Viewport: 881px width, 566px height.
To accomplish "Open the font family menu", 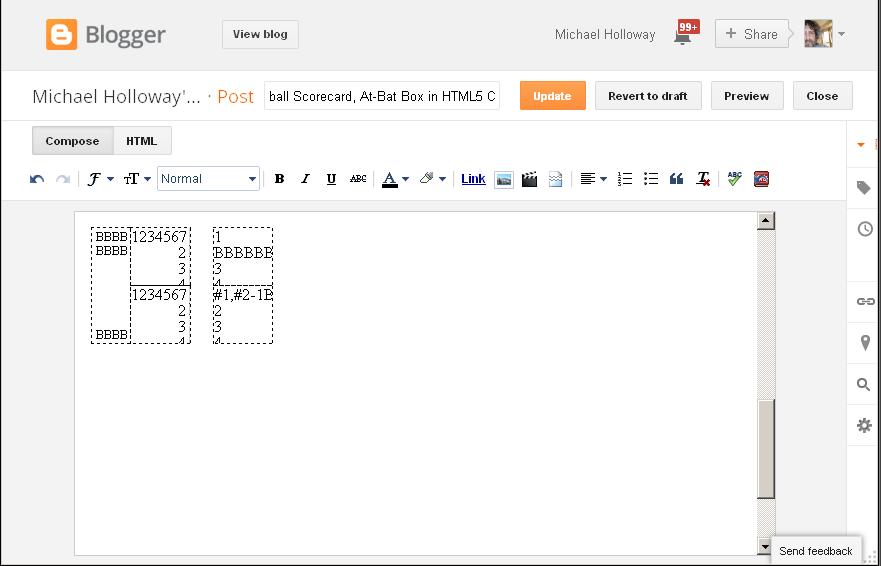I will [101, 179].
